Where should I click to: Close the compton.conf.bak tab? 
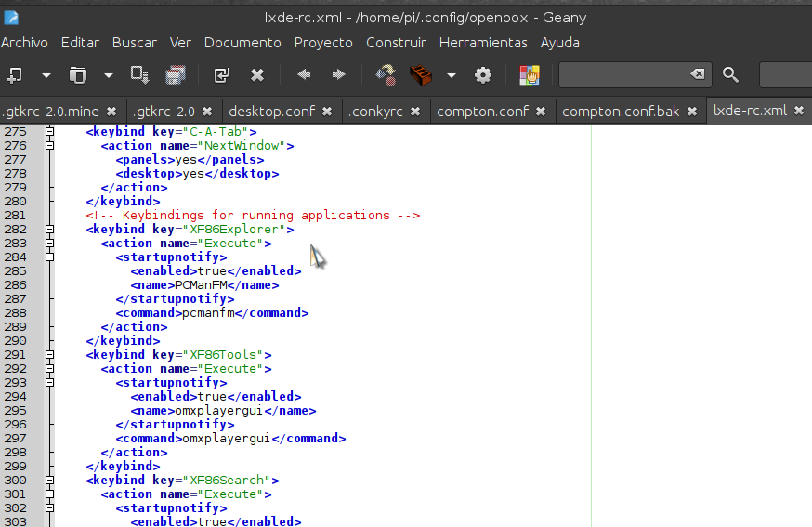tap(692, 112)
